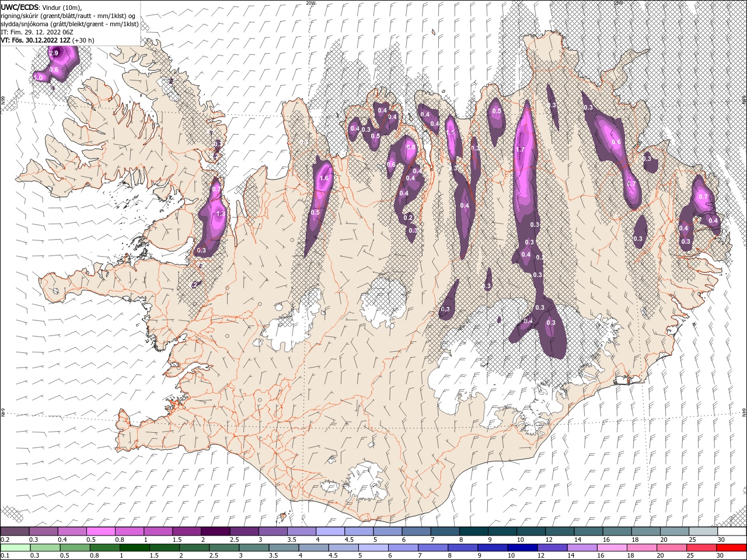Image resolution: width=747 pixels, height=560 pixels.
Task: Click the 20W longitude label
Action: [x=310, y=2]
